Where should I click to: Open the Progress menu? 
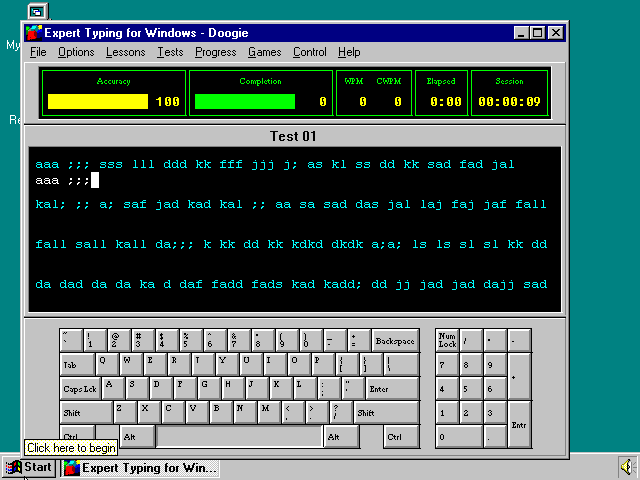point(216,52)
